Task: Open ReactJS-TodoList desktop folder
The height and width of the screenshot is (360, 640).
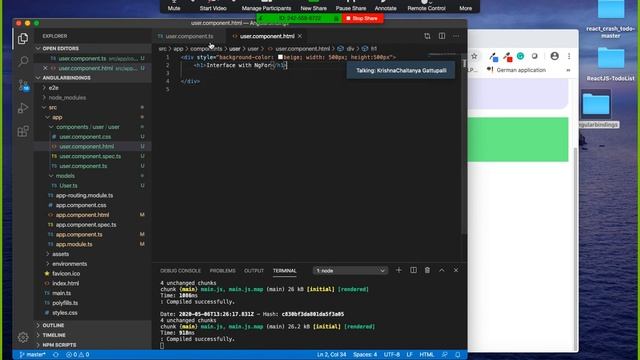Action: [x=611, y=64]
